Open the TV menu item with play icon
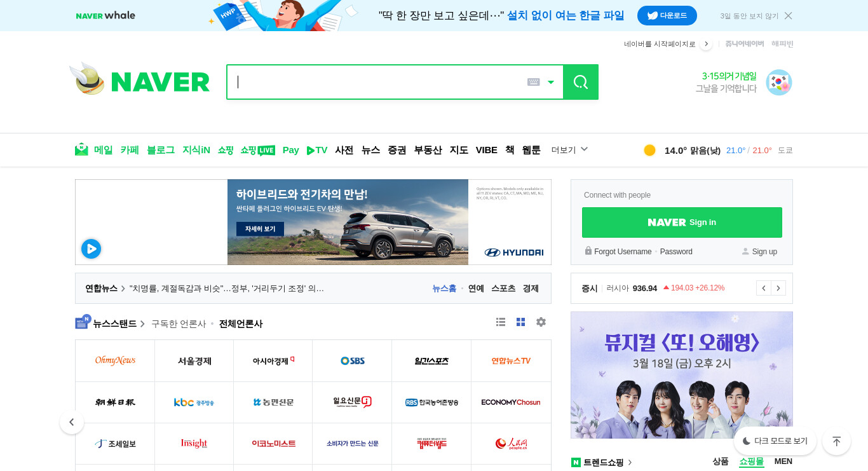This screenshot has width=868, height=471. point(317,150)
